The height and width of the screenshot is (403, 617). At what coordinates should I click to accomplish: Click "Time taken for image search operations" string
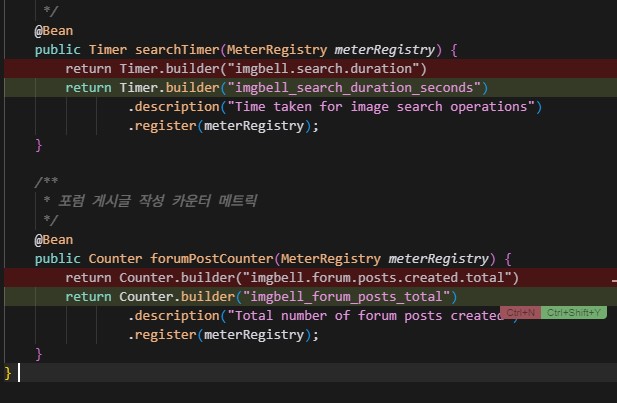(385, 106)
